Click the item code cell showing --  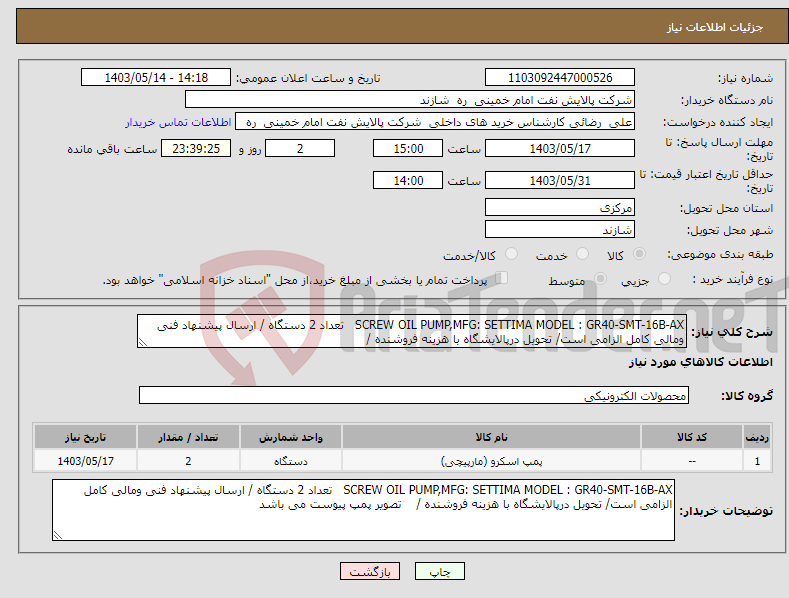click(x=692, y=461)
